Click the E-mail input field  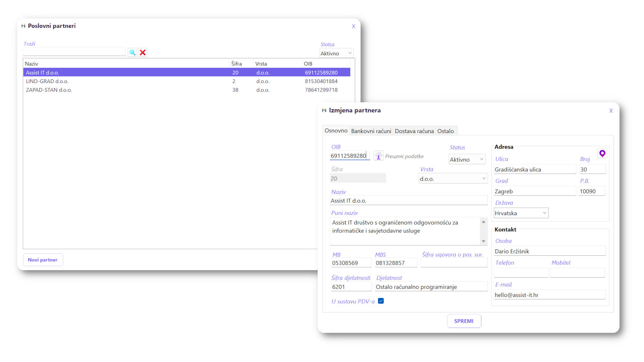[x=549, y=295]
